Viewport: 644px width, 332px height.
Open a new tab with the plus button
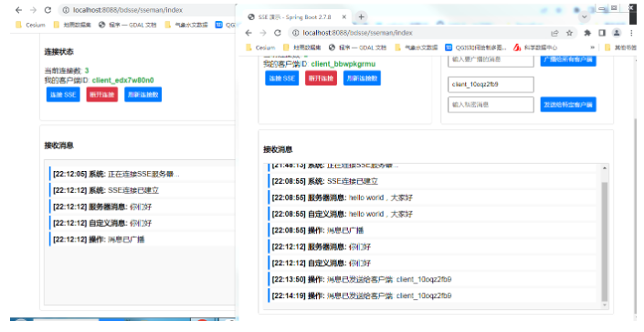pos(361,16)
